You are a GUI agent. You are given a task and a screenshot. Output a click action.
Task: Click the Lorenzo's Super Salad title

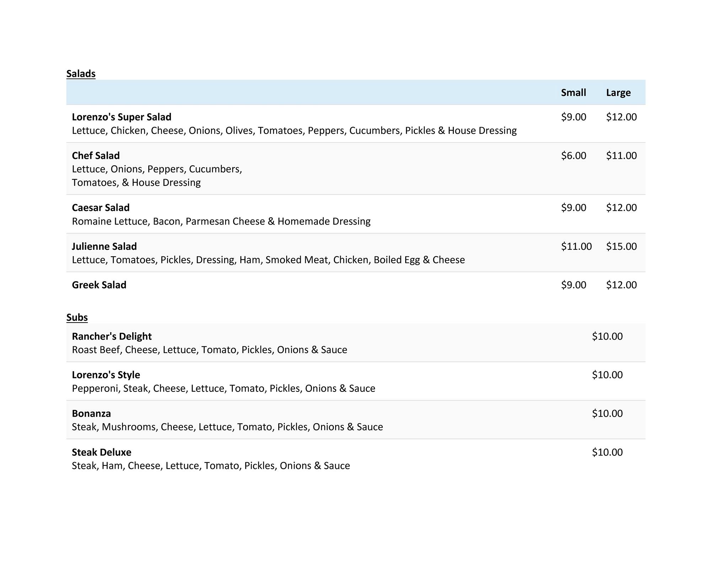(122, 117)
